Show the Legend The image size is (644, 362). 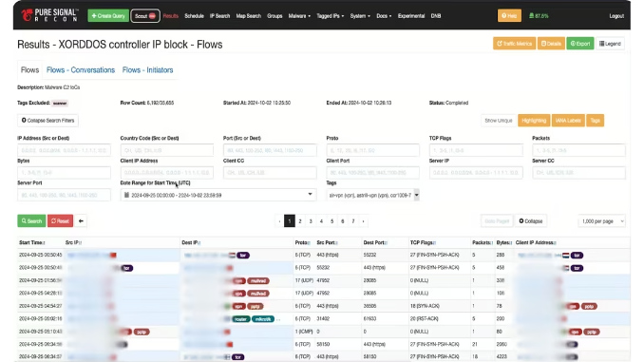click(x=610, y=44)
